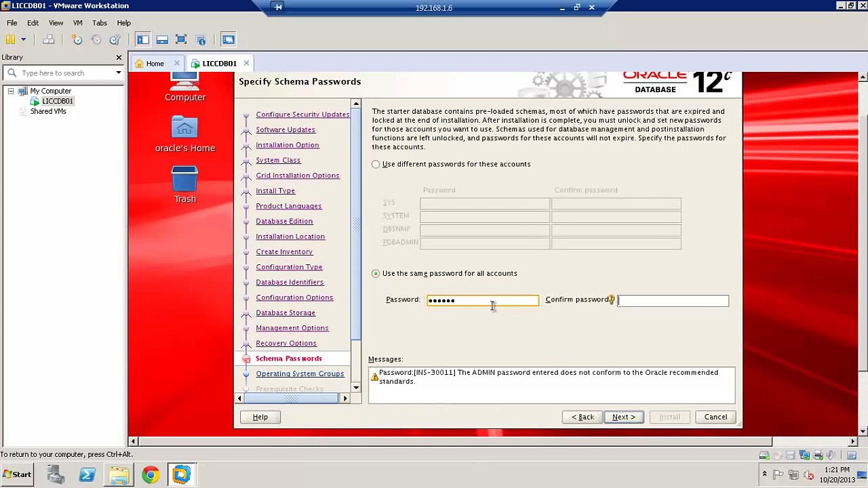Open the Edit menu
The width and height of the screenshot is (868, 488).
pyautogui.click(x=33, y=23)
